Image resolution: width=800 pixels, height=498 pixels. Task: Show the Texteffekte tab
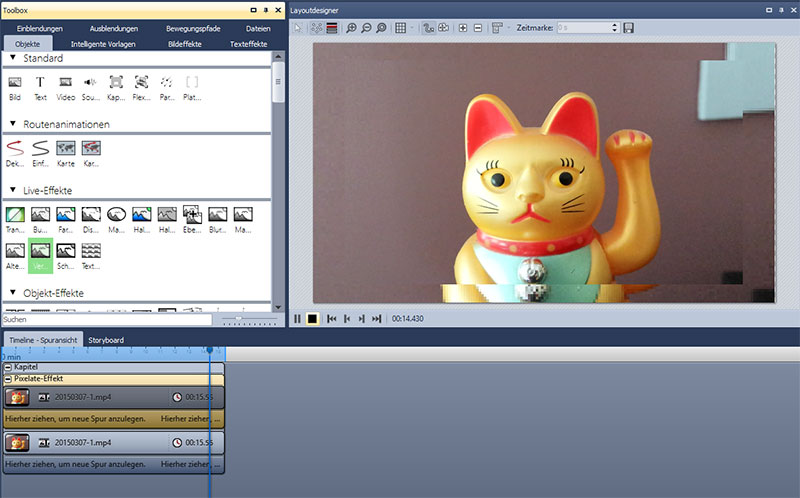point(248,44)
